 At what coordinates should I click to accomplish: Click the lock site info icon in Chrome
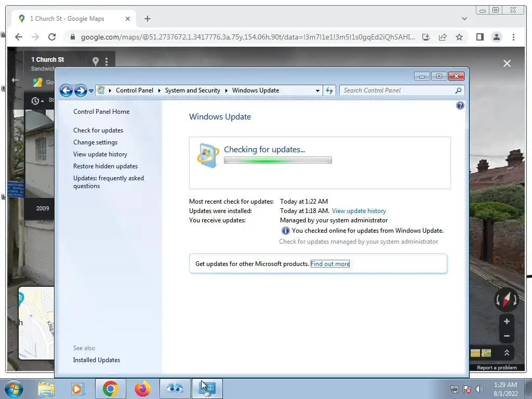72,37
